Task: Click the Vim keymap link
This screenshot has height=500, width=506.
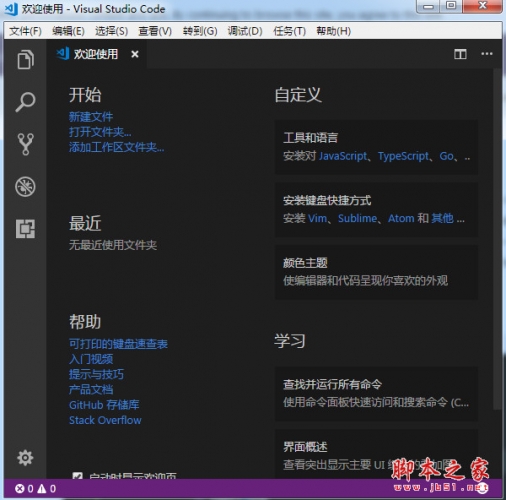Action: click(317, 218)
